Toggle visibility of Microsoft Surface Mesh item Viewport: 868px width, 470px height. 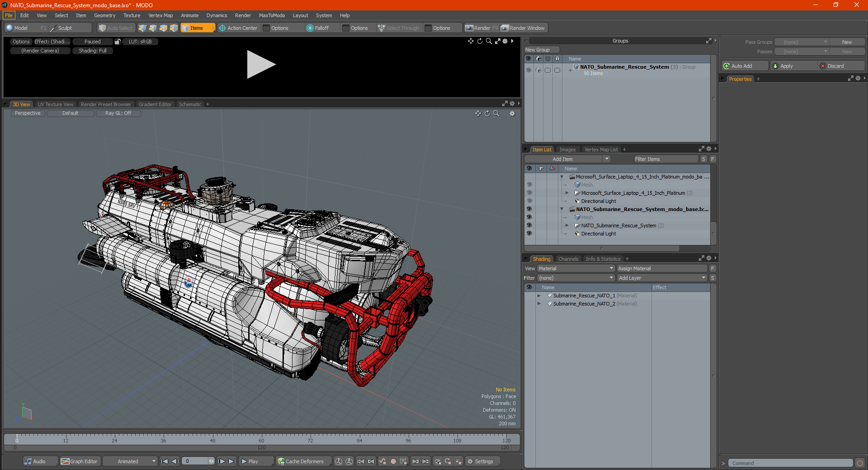click(529, 185)
